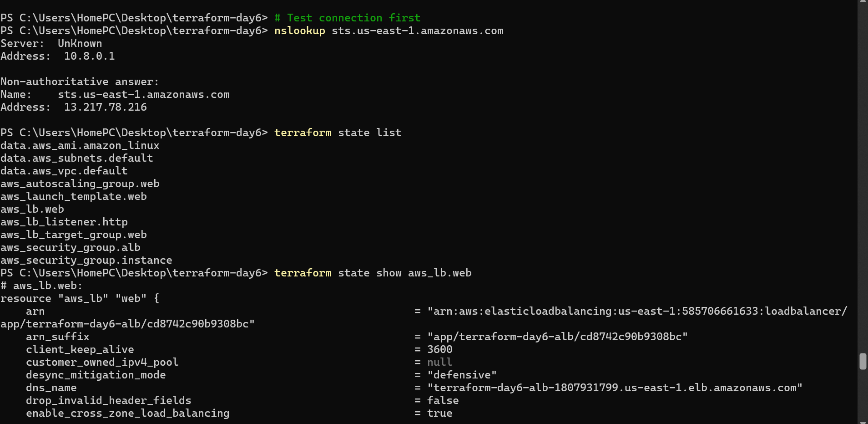This screenshot has width=868, height=424.
Task: Click the aws_launch_template.web state entry
Action: [x=74, y=197]
